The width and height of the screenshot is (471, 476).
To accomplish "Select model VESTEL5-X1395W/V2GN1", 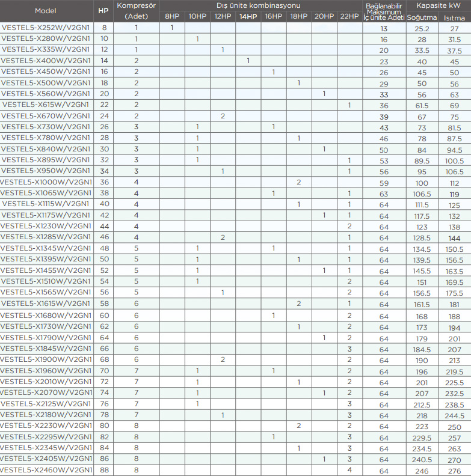I will [46, 259].
